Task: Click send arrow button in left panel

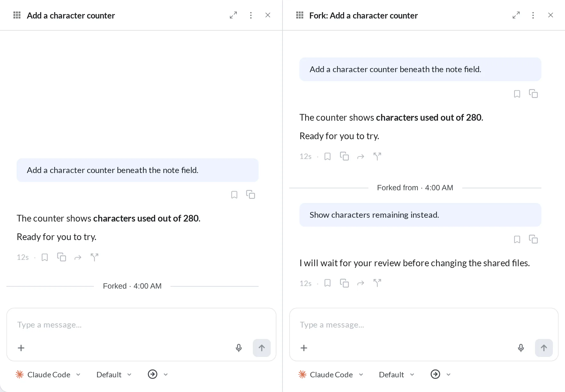Action: (x=262, y=348)
